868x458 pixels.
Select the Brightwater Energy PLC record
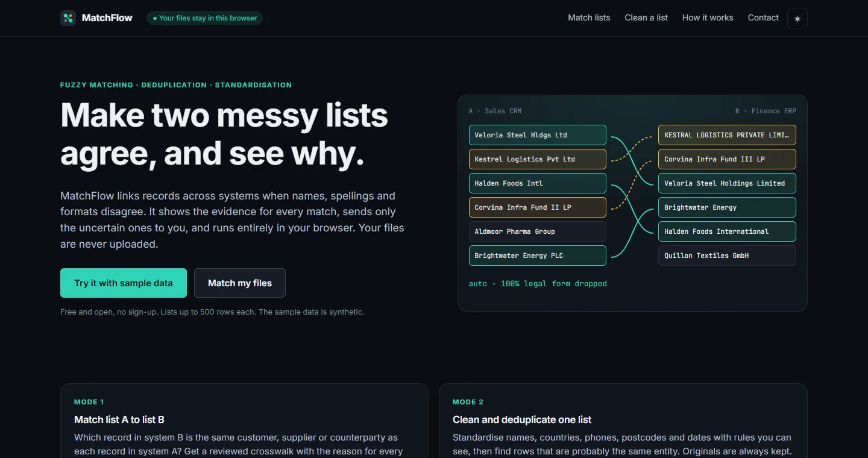click(x=538, y=256)
